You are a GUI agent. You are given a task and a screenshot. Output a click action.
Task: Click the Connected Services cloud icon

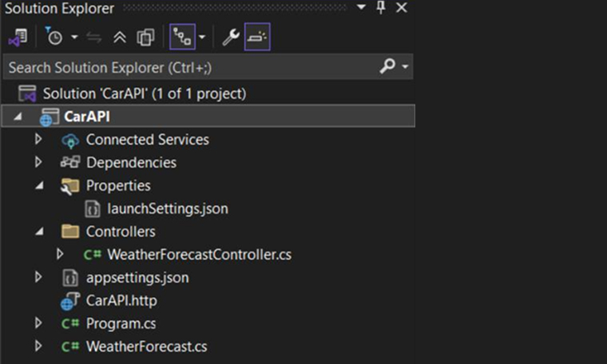70,140
